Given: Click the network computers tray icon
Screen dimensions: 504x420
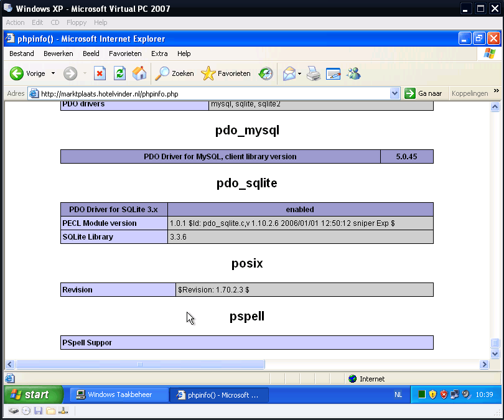Looking at the screenshot, I should 454,394.
